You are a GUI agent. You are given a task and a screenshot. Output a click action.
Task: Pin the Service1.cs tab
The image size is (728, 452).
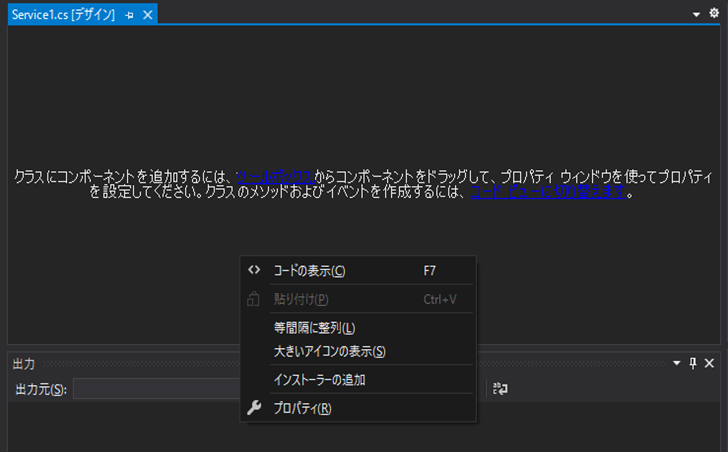pyautogui.click(x=130, y=15)
